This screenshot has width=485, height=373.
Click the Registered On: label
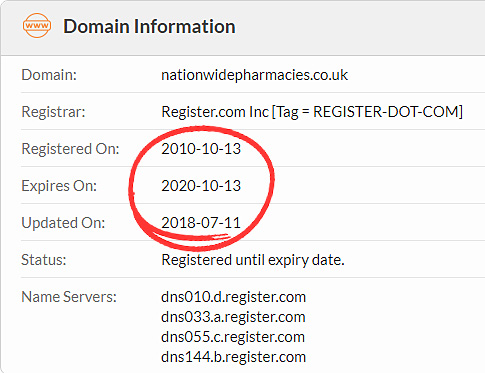70,149
